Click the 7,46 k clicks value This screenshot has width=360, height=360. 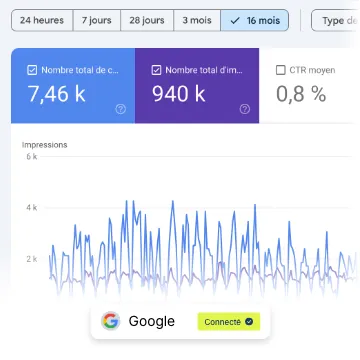click(56, 94)
